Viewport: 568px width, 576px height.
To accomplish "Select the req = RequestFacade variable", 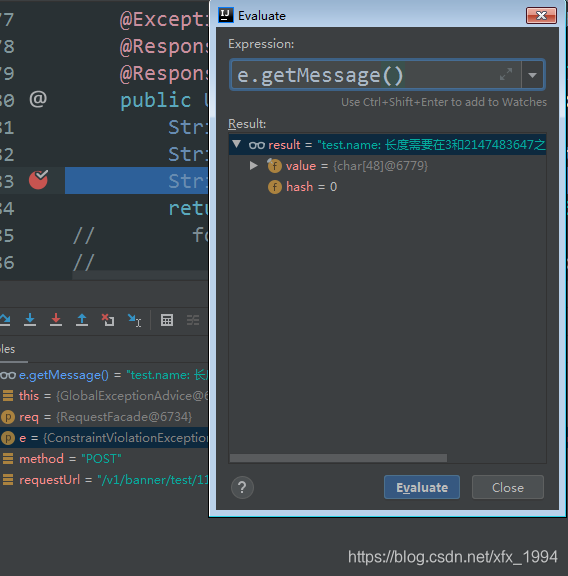I will pos(104,417).
